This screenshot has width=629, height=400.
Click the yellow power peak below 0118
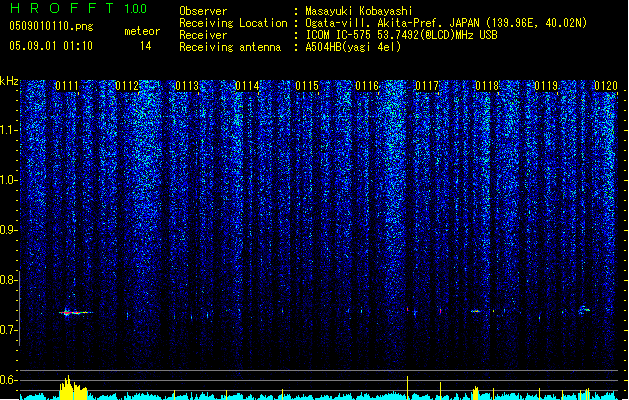476,393
